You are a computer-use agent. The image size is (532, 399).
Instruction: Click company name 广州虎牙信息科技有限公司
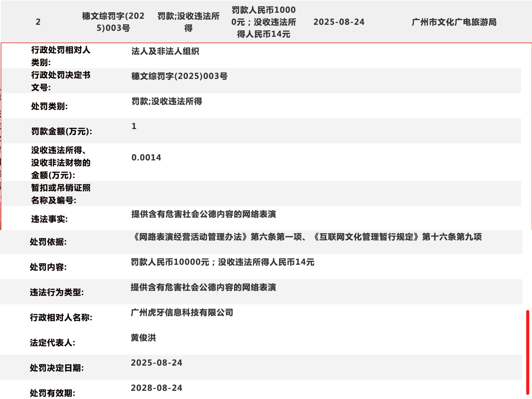tap(182, 312)
